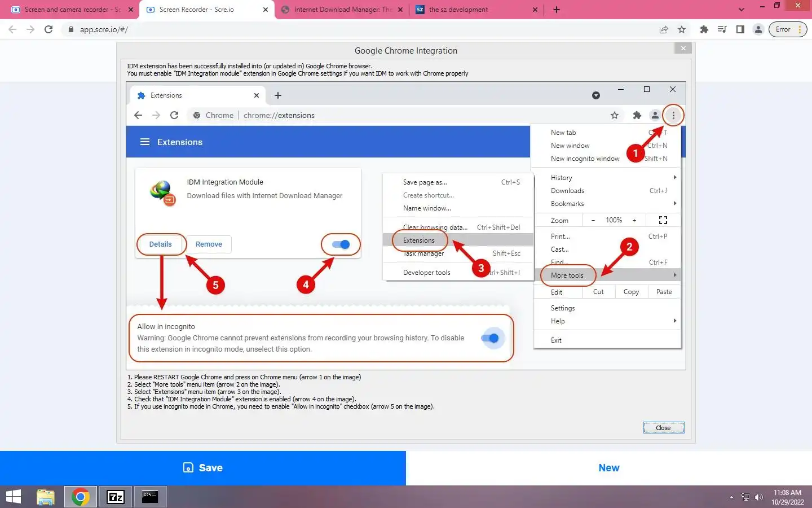This screenshot has width=812, height=508.
Task: Open the Extensions hamburger menu in the image
Action: point(145,142)
